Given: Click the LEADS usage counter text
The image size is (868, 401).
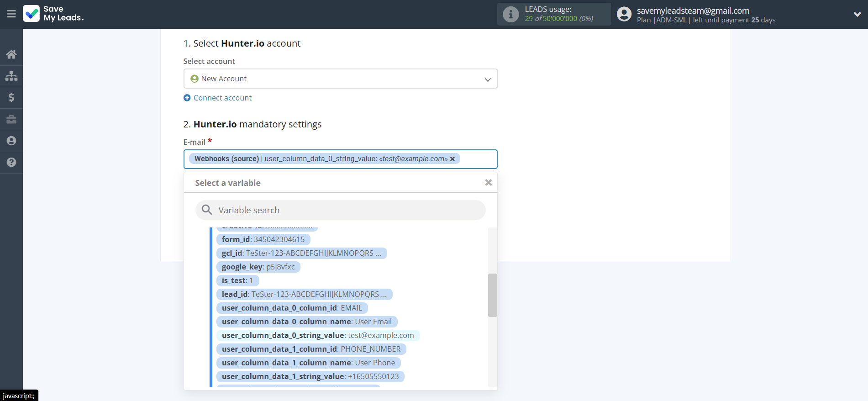Looking at the screenshot, I should coord(559,19).
